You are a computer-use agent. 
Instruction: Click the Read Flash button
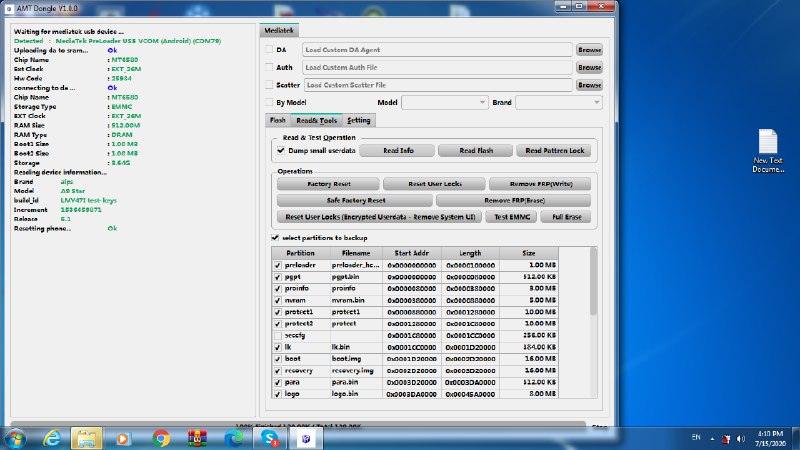pyautogui.click(x=476, y=151)
